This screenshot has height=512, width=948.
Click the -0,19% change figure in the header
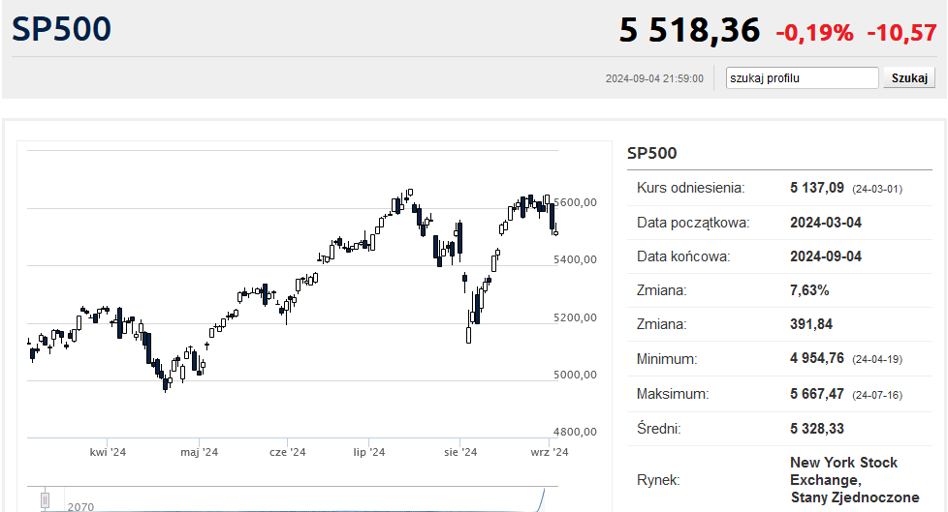tap(814, 32)
